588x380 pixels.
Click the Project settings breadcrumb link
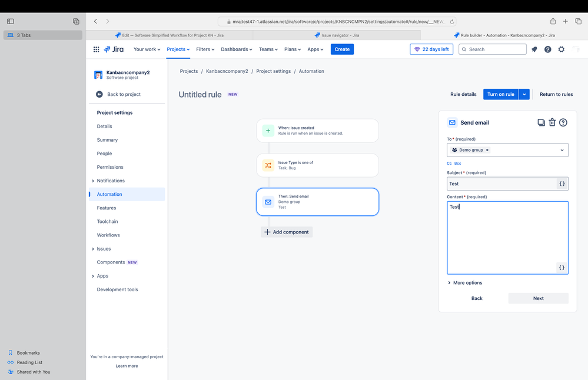pos(273,71)
